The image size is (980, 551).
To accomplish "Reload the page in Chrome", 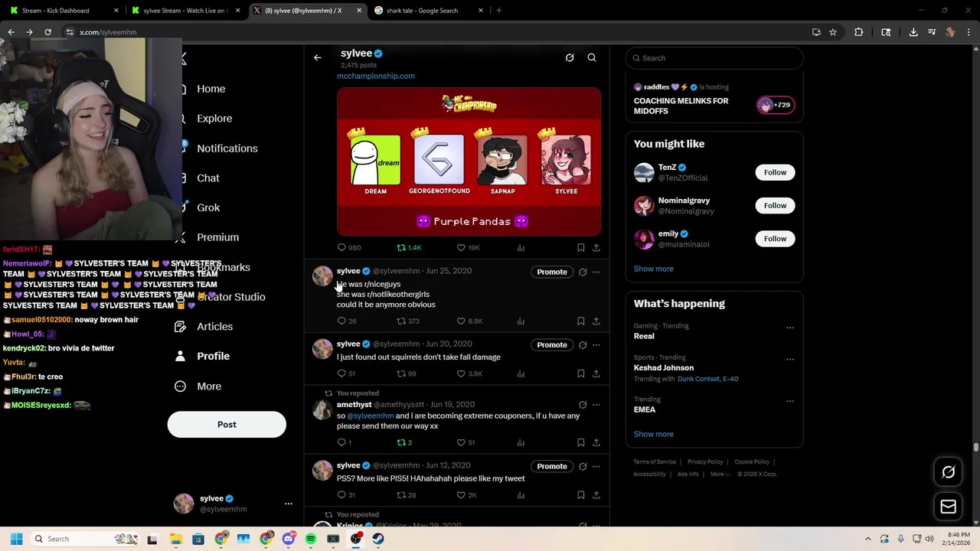I will [x=47, y=32].
